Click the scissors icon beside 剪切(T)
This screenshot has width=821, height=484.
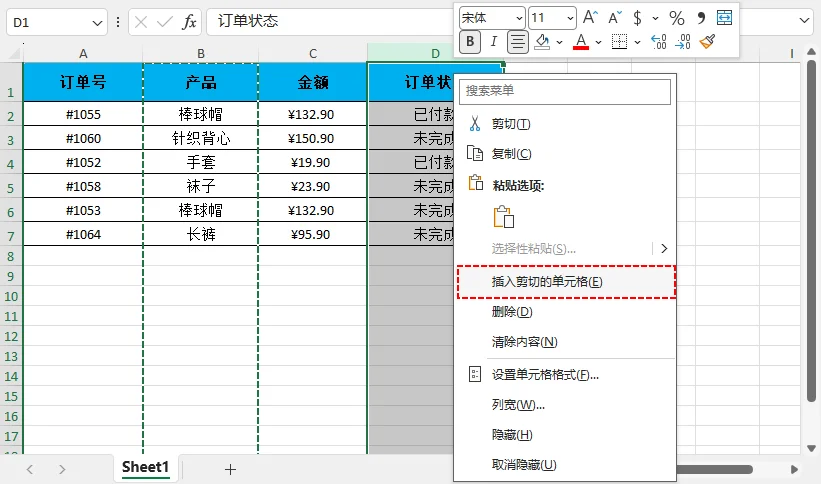[x=475, y=124]
